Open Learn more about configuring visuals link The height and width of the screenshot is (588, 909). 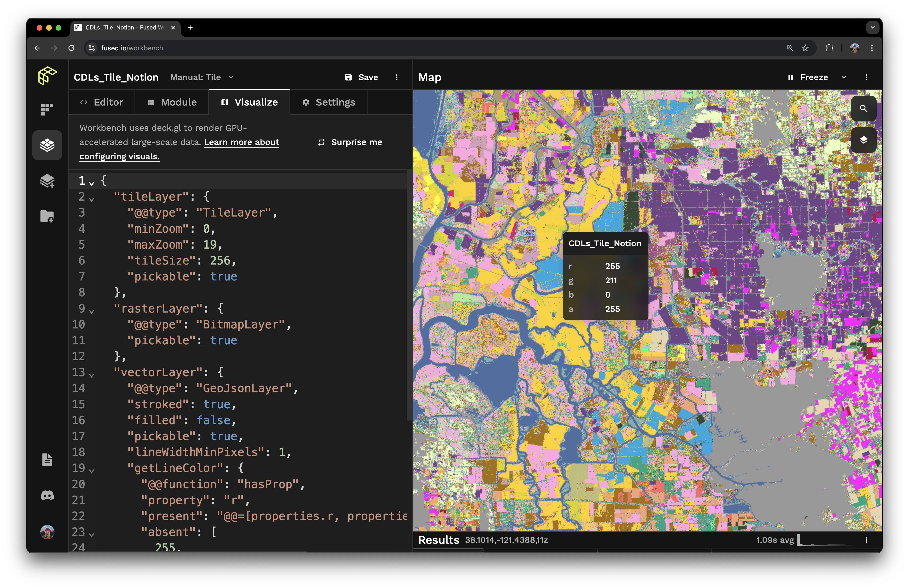[x=241, y=142]
